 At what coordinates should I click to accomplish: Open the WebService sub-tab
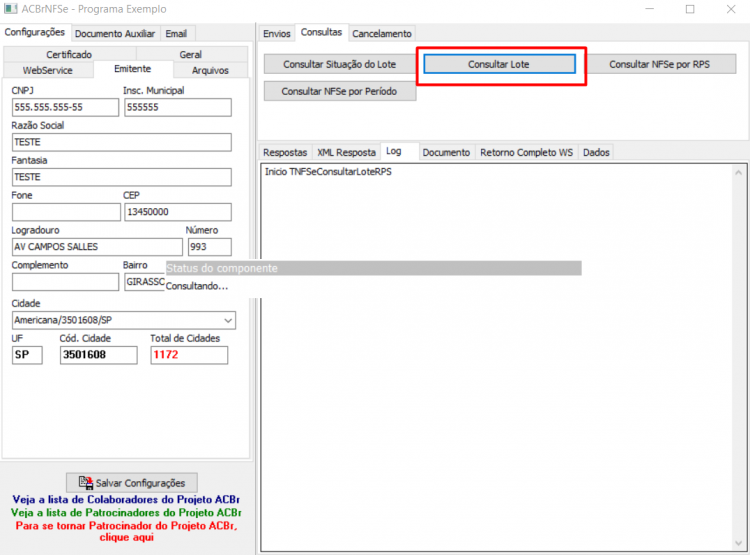point(48,70)
